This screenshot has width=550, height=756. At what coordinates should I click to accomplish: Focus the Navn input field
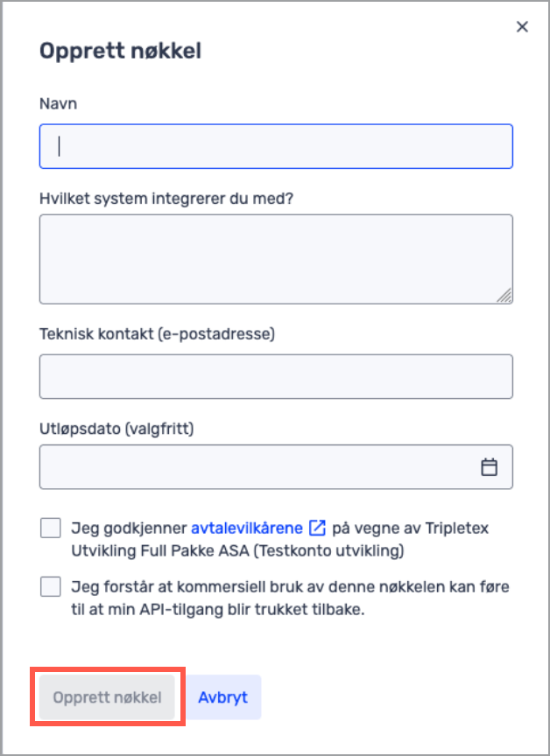[x=276, y=147]
